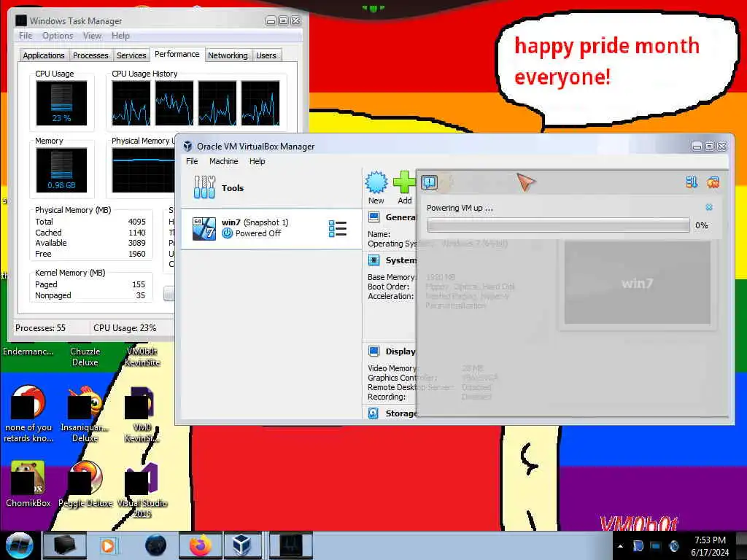The width and height of the screenshot is (747, 560).
Task: Open the win7 machine list menu icon
Action: click(x=337, y=228)
